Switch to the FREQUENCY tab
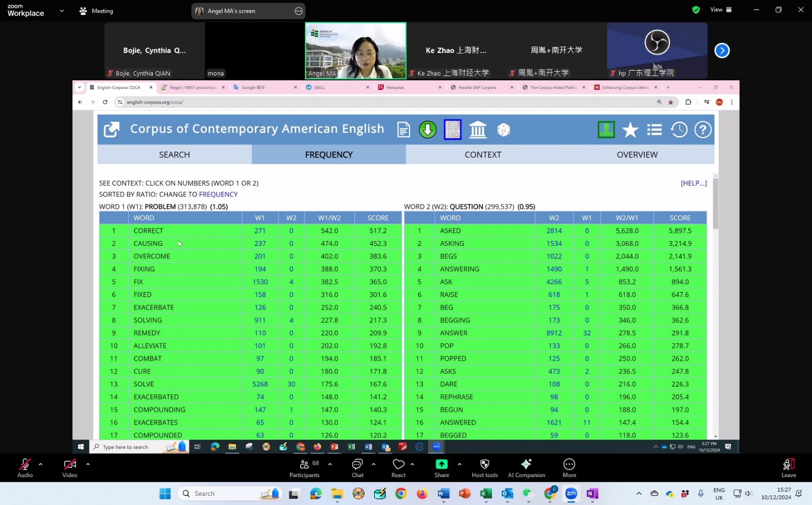Image resolution: width=812 pixels, height=505 pixels. tap(329, 155)
